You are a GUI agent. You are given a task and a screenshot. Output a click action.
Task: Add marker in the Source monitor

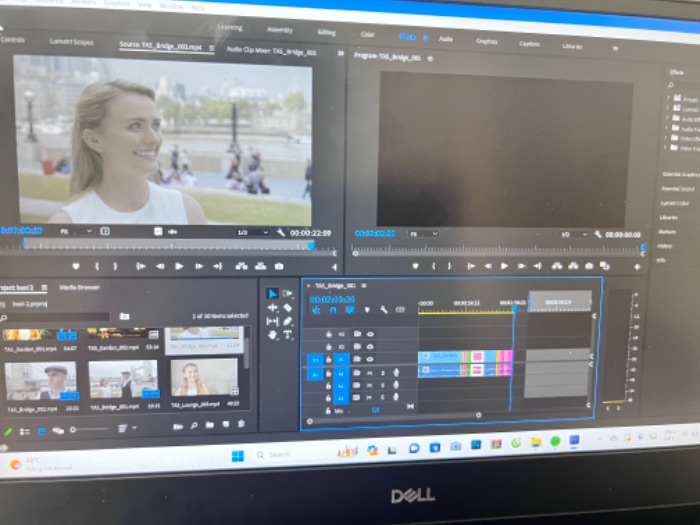pos(76,266)
